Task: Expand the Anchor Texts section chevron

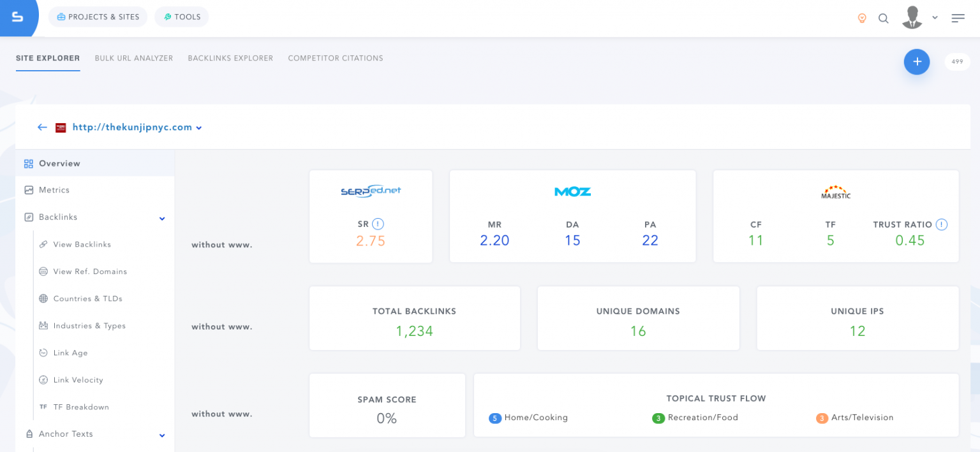Action: [x=162, y=435]
